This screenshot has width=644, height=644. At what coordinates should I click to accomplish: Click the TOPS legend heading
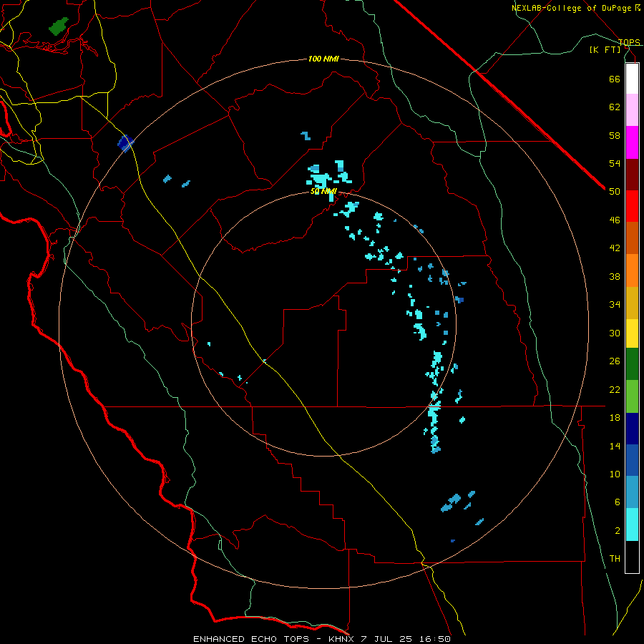pos(629,42)
